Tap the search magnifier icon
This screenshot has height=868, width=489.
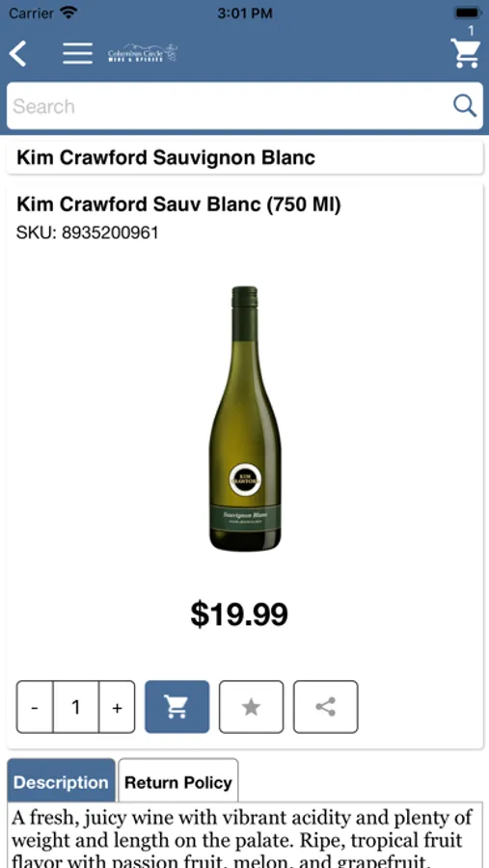[x=465, y=106]
